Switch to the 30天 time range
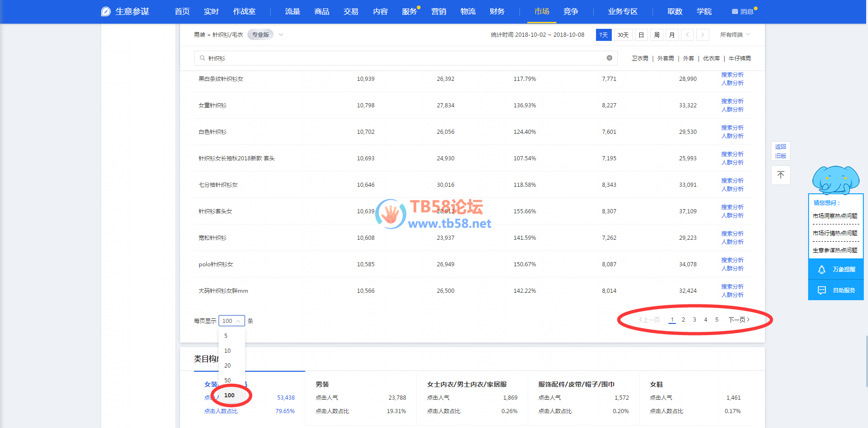 623,35
